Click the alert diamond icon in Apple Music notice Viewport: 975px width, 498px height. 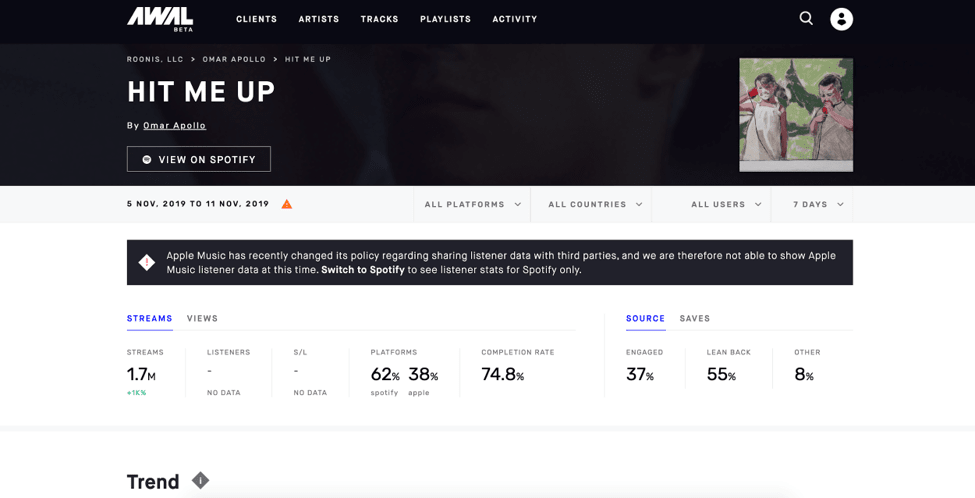147,262
